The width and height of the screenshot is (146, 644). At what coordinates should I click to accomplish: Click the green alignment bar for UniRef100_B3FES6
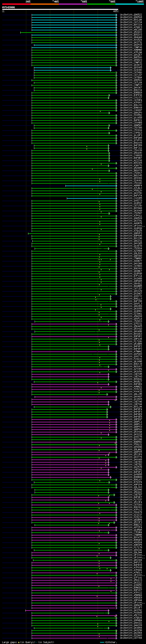tap(71, 95)
